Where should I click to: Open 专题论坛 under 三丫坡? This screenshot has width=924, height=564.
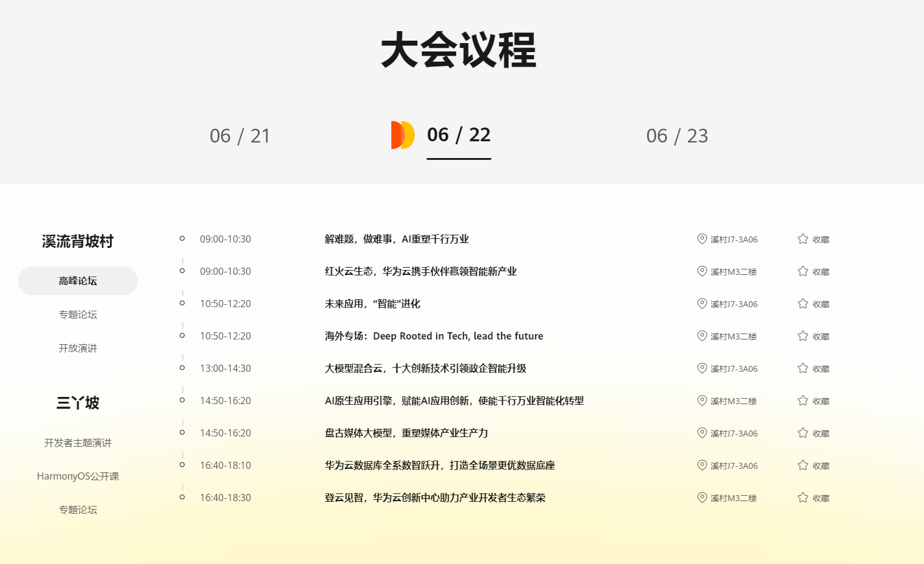pos(78,510)
